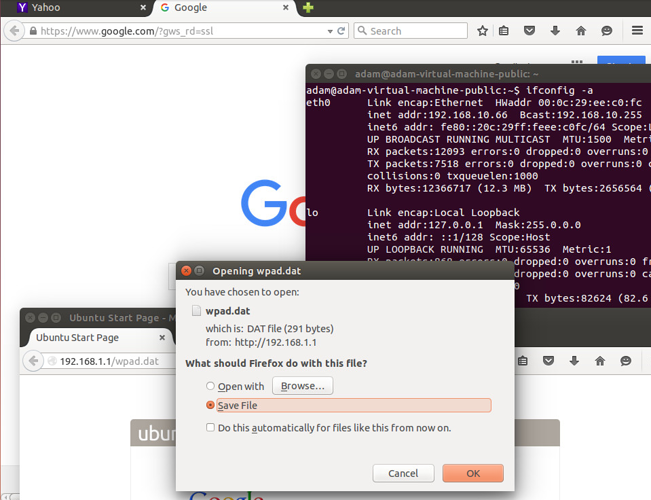Click the Yahoo tab favicon

coord(22,7)
